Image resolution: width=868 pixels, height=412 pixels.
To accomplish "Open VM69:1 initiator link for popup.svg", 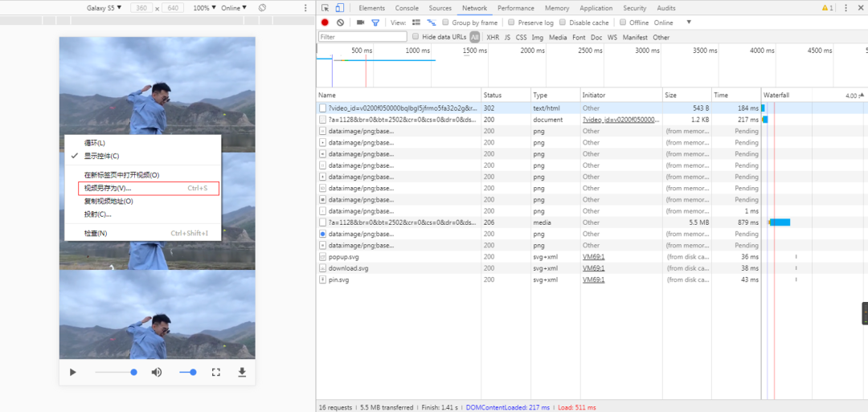I will [593, 257].
